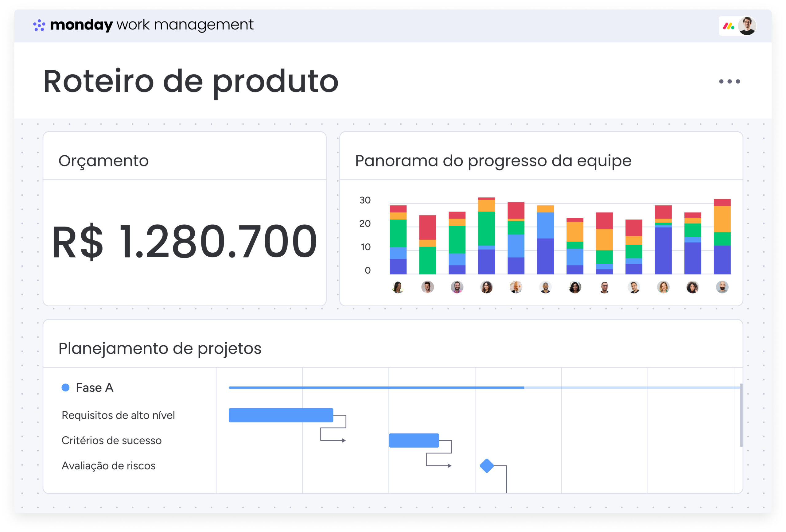This screenshot has width=786, height=532.
Task: Click the eleventh team member avatar under the chart
Action: point(693,287)
